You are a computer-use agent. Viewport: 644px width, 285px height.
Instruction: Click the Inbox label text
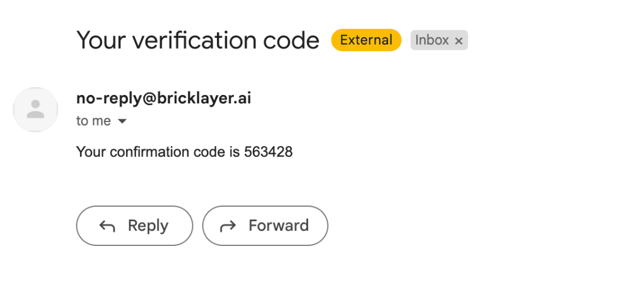click(x=432, y=40)
